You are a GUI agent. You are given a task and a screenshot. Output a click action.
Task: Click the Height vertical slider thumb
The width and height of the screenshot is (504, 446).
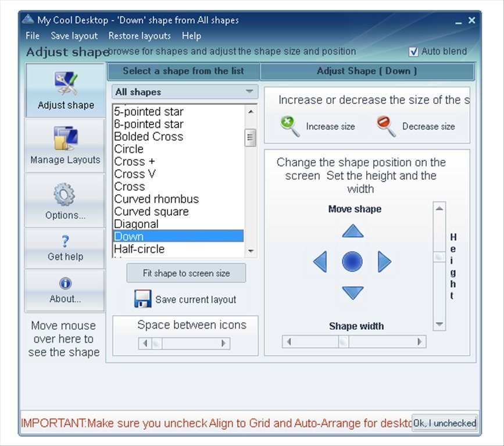(x=439, y=256)
